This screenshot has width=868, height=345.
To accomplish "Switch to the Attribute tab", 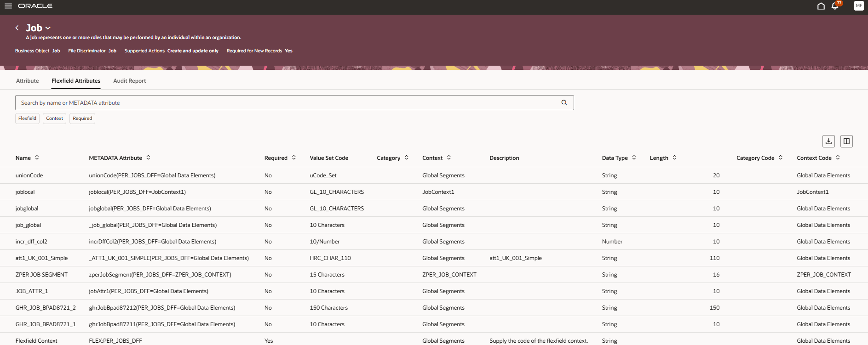I will click(x=28, y=81).
